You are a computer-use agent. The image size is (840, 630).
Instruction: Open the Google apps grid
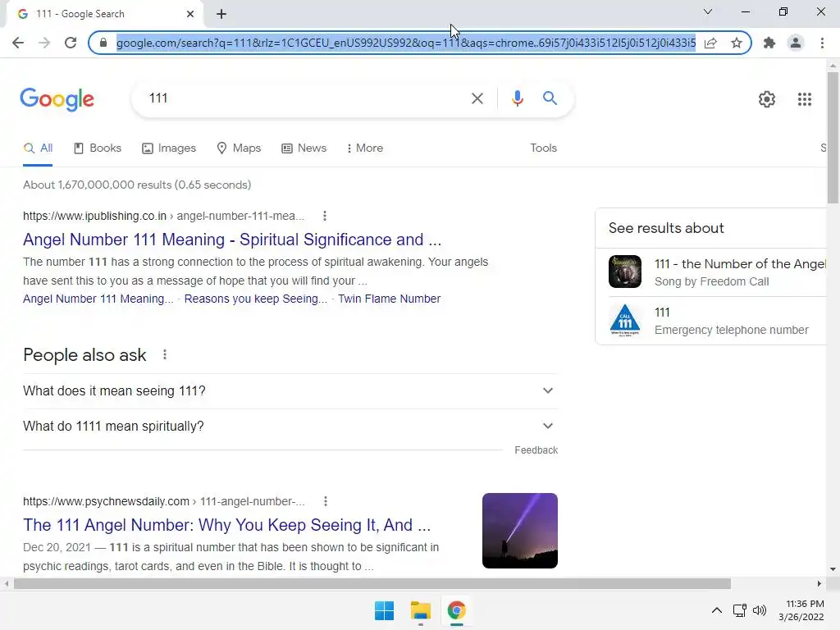pos(805,99)
